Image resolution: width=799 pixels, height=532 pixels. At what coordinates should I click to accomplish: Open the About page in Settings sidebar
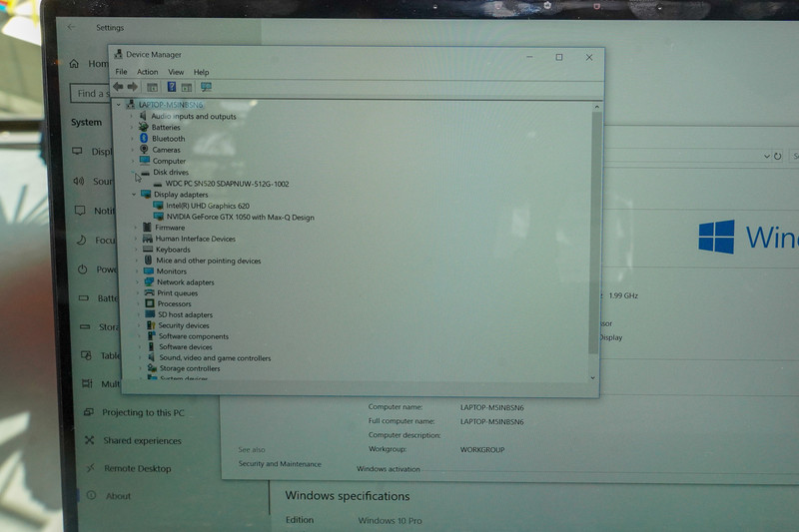pos(118,496)
